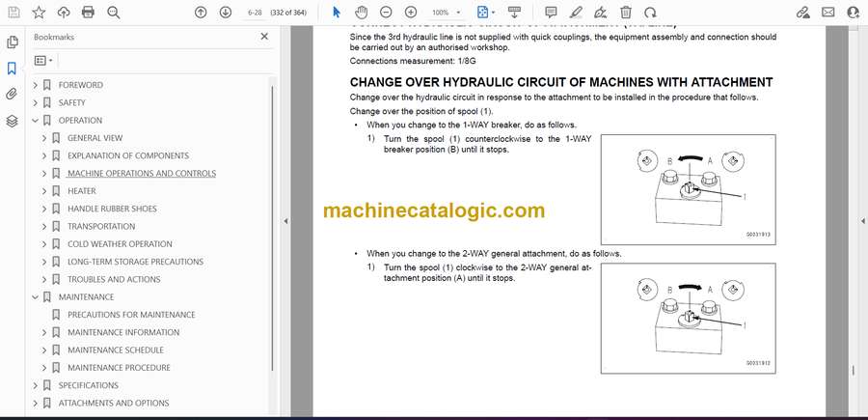Image resolution: width=868 pixels, height=420 pixels.
Task: Click the Save file icon
Action: pyautogui.click(x=14, y=13)
